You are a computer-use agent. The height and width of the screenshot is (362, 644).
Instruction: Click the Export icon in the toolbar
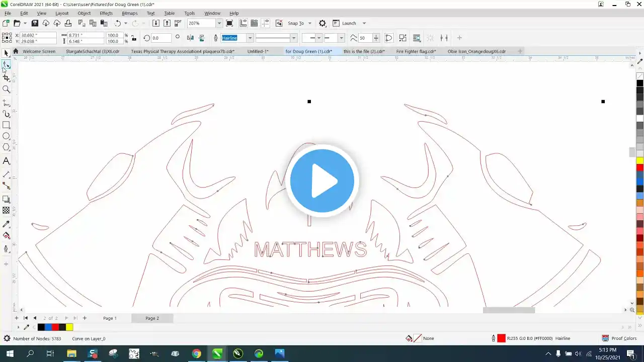(167, 23)
